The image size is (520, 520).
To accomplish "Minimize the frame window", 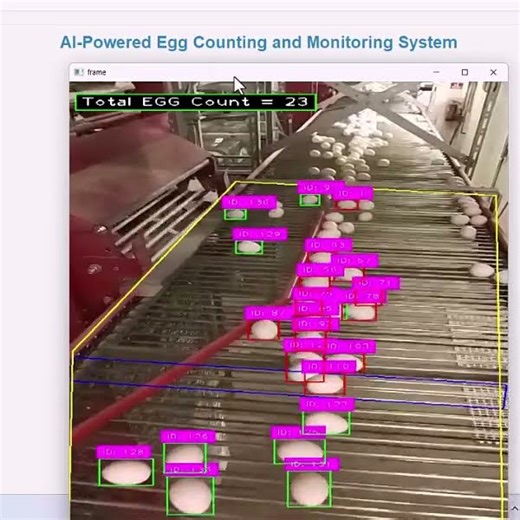I will point(436,72).
